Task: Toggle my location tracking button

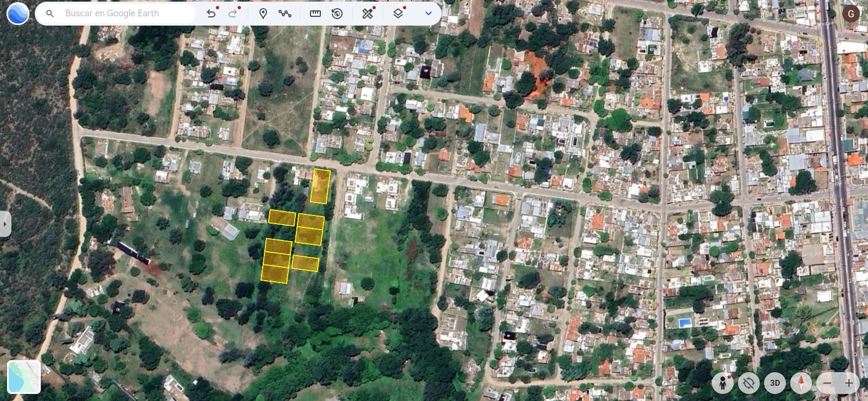Action: click(x=749, y=383)
